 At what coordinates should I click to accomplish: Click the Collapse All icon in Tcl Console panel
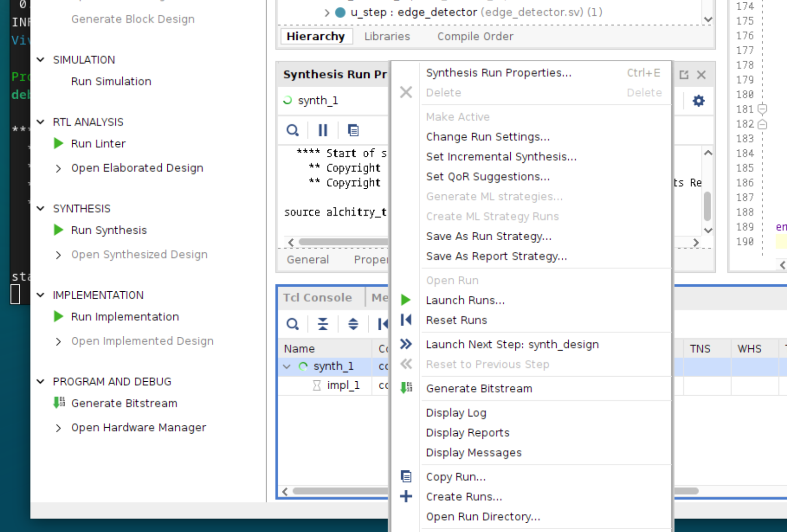323,324
